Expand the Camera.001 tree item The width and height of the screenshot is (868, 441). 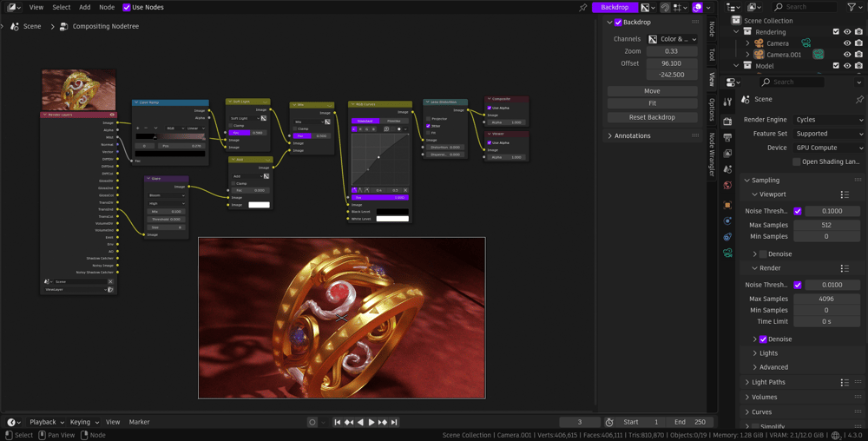click(747, 55)
